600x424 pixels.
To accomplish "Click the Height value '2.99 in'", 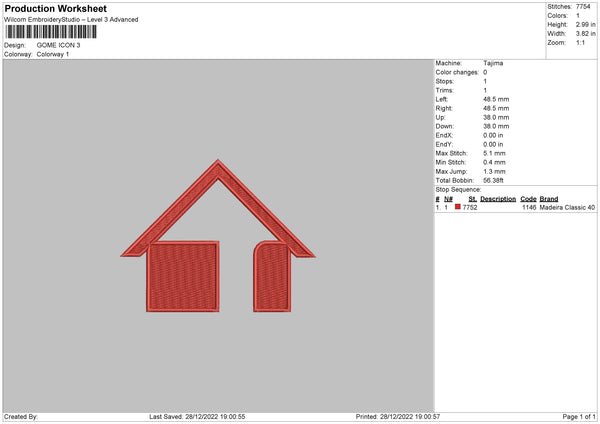I will [585, 24].
